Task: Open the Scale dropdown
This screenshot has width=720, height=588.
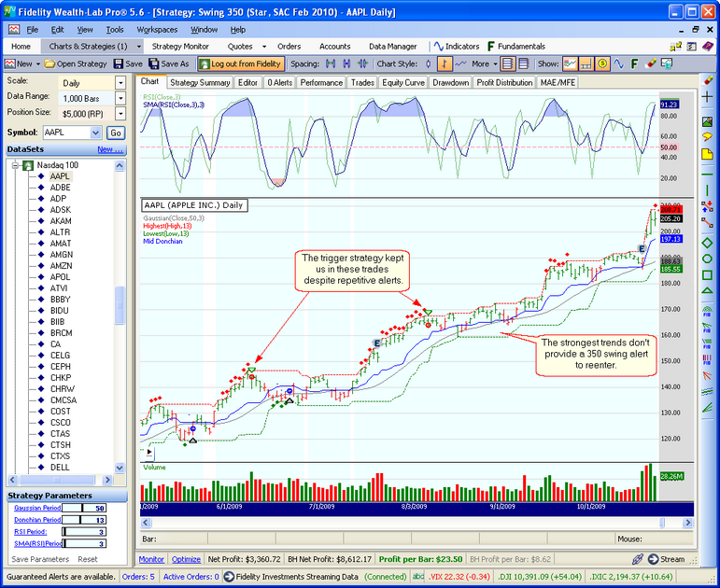Action: coord(120,81)
